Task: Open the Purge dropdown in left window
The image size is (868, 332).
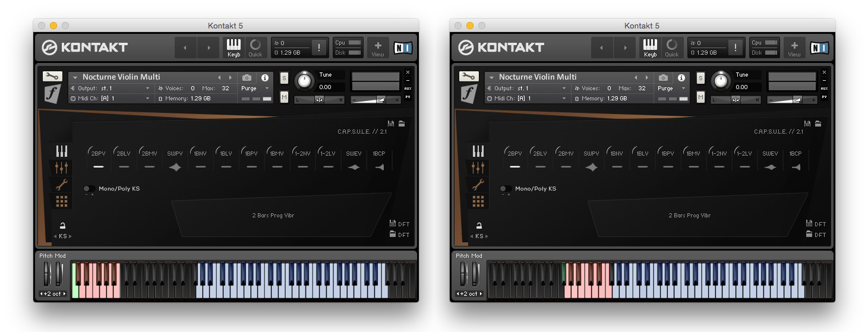Action: coord(255,88)
